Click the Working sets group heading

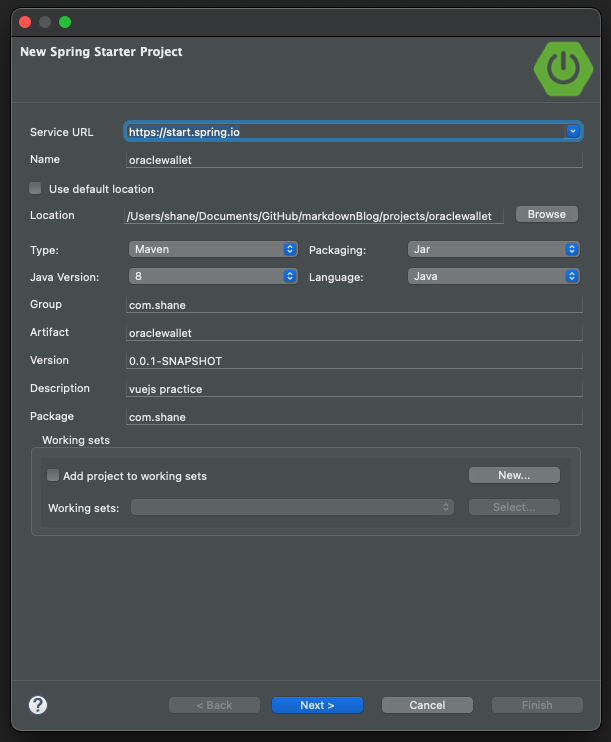[76, 440]
